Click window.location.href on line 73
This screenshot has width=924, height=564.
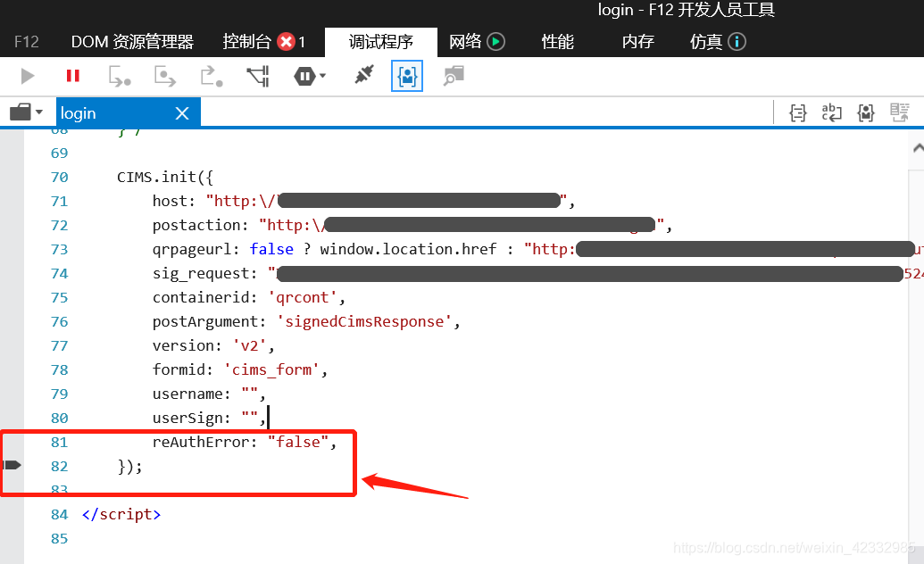coord(408,249)
